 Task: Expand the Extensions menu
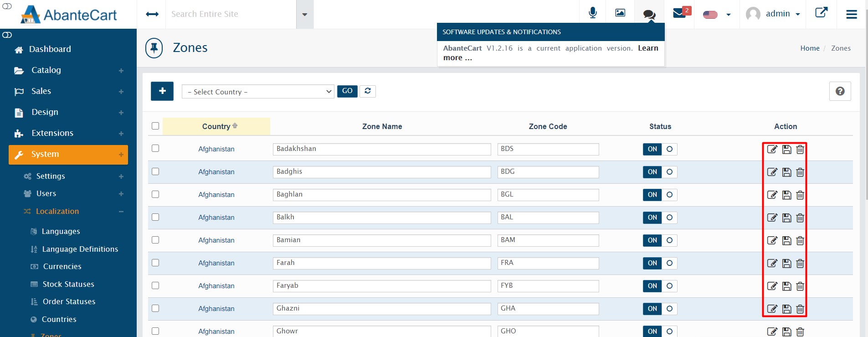click(69, 133)
